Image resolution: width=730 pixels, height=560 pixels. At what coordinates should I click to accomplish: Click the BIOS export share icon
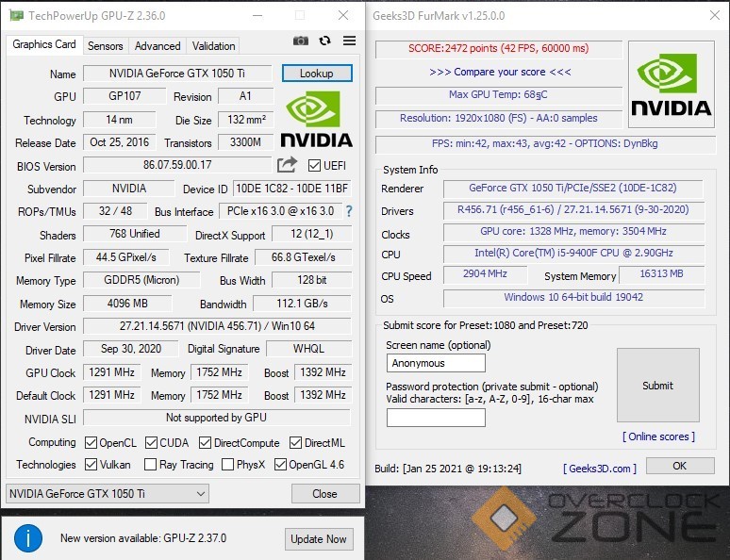(287, 165)
